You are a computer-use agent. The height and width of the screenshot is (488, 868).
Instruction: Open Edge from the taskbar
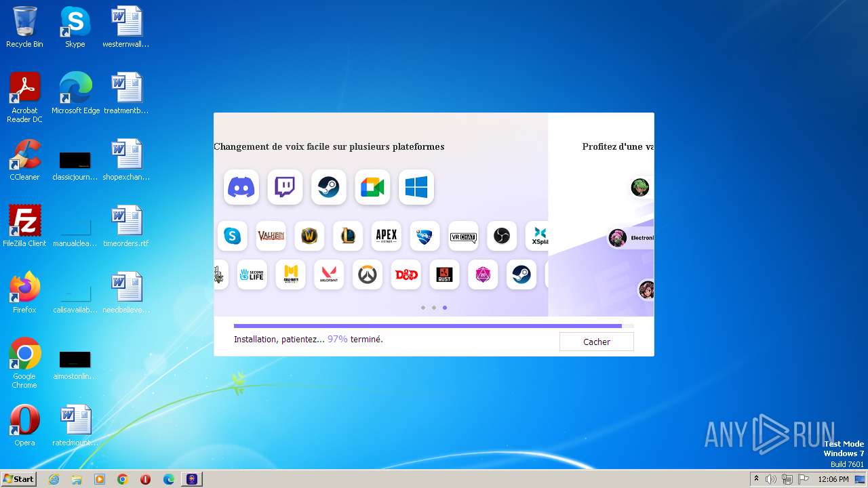(169, 479)
